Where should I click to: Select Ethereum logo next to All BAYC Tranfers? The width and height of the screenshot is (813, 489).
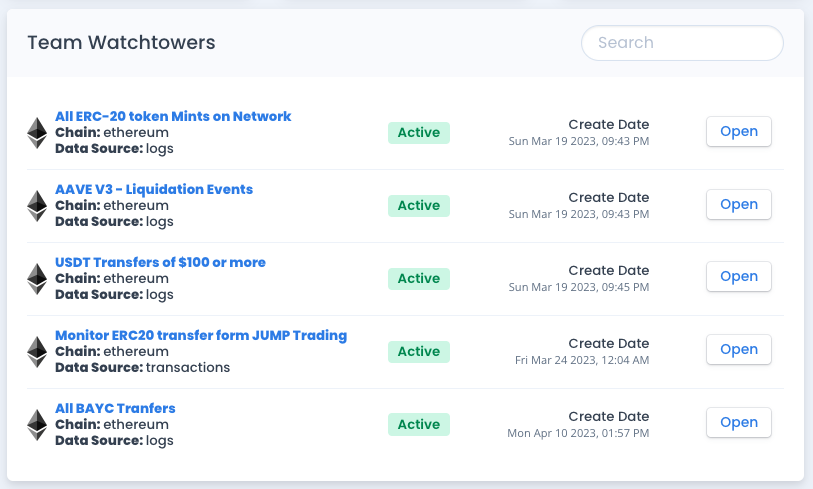(x=37, y=425)
